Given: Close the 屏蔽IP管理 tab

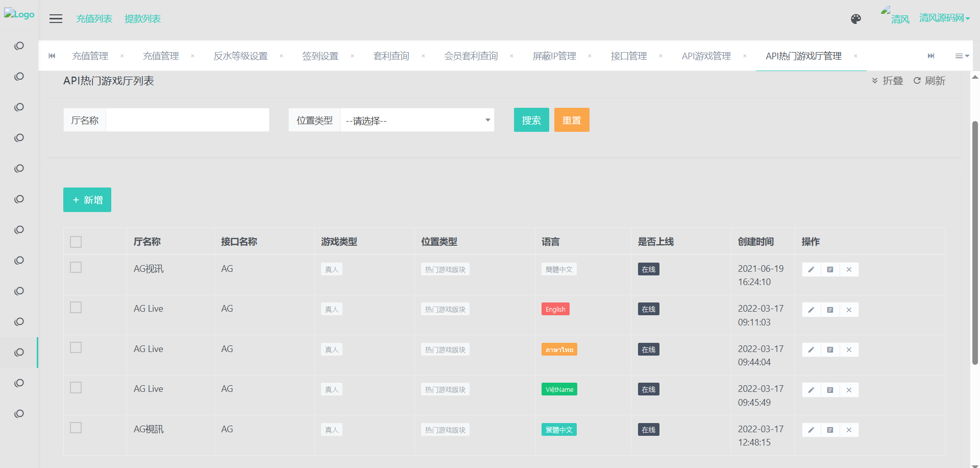Looking at the screenshot, I should pos(590,56).
